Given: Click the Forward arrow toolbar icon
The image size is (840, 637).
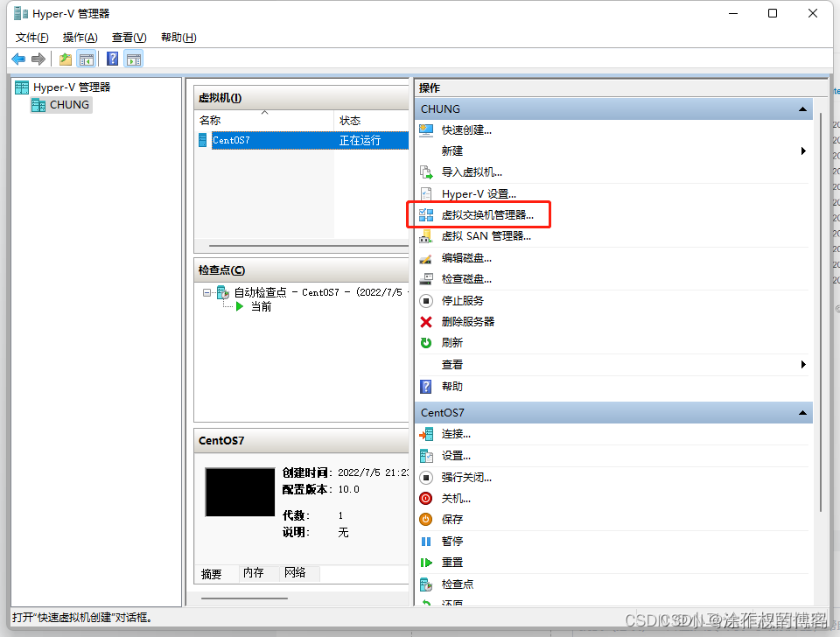Looking at the screenshot, I should [38, 59].
